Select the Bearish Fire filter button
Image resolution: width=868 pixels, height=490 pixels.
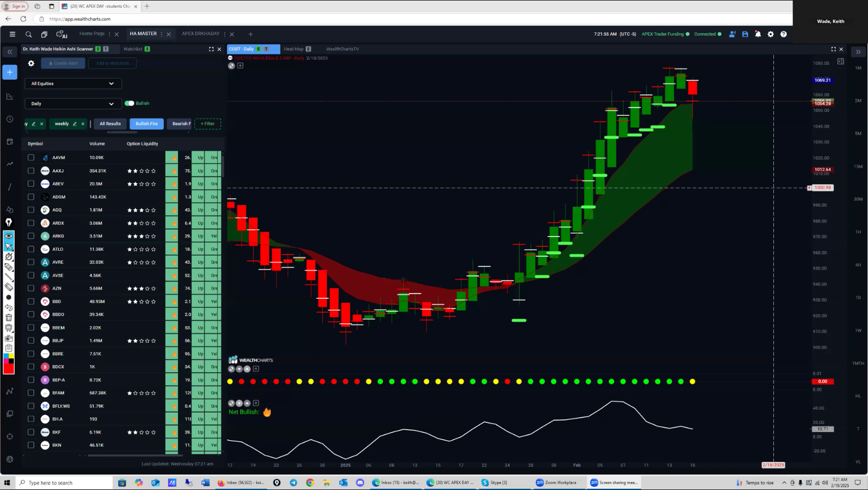180,124
